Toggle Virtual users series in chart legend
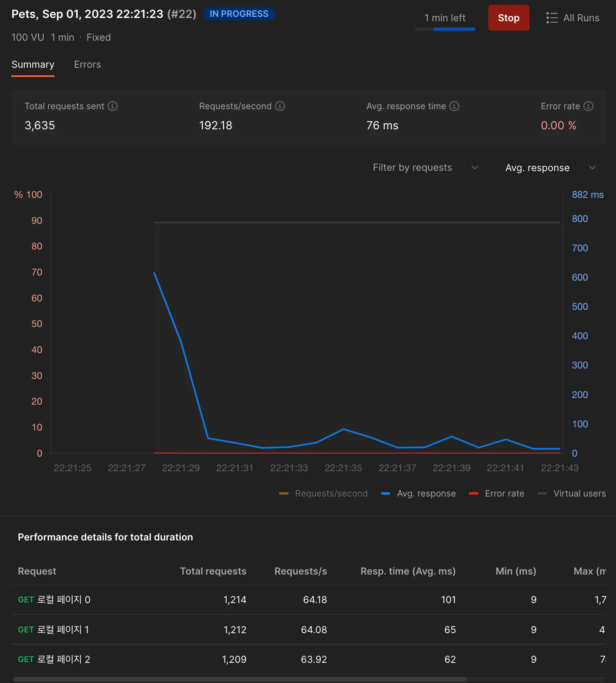Viewport: 616px width, 683px height. [x=572, y=494]
